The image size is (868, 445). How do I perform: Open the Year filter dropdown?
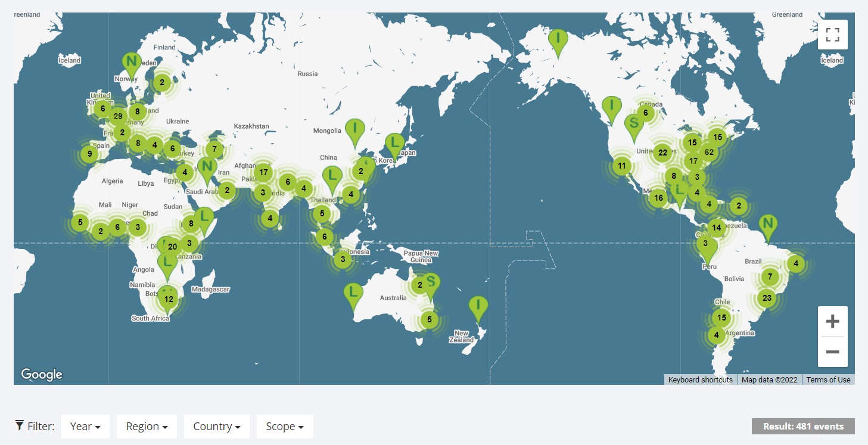point(85,427)
